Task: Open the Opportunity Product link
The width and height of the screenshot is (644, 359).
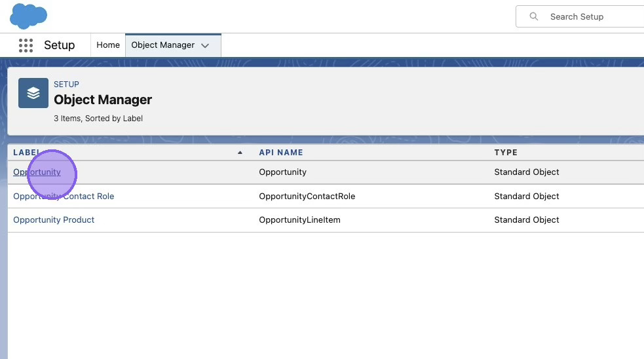Action: (54, 219)
